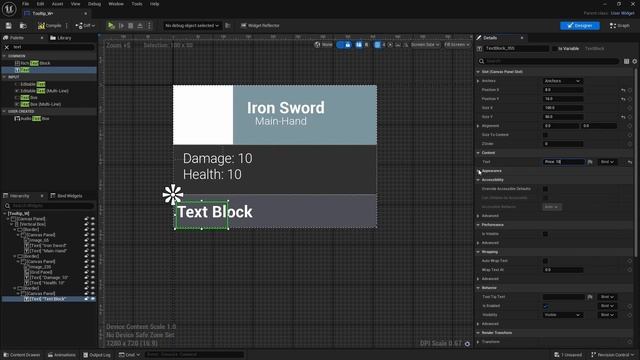Viewport: 640px width, 360px height.
Task: Toggle the R respect-locks viewport button
Action: tap(366, 45)
